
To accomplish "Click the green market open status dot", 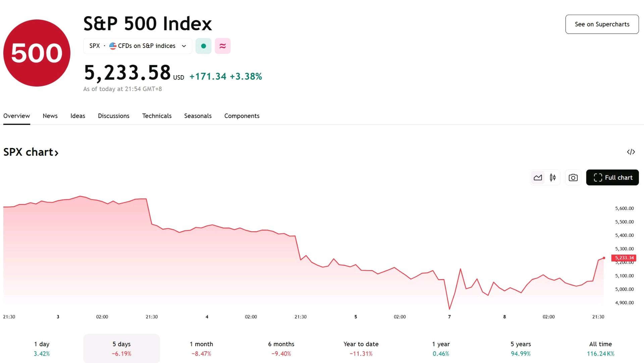I will tap(203, 46).
